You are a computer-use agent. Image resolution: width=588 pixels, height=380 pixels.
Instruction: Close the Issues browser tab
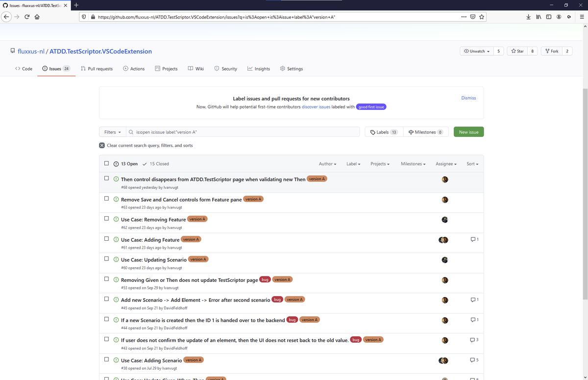pos(66,5)
